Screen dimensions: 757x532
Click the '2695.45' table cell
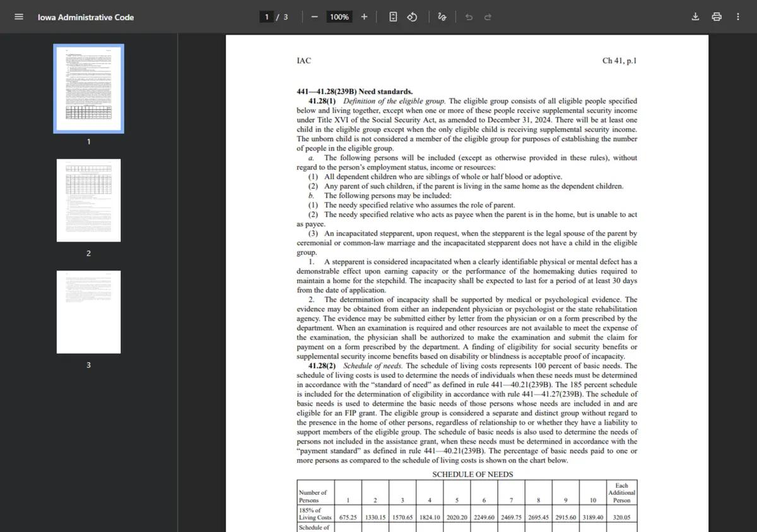pyautogui.click(x=539, y=517)
